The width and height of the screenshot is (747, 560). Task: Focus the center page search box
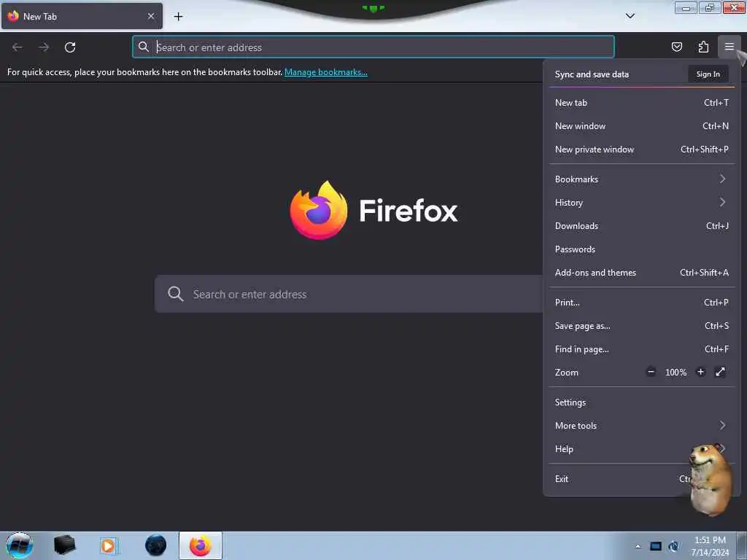tap(349, 294)
